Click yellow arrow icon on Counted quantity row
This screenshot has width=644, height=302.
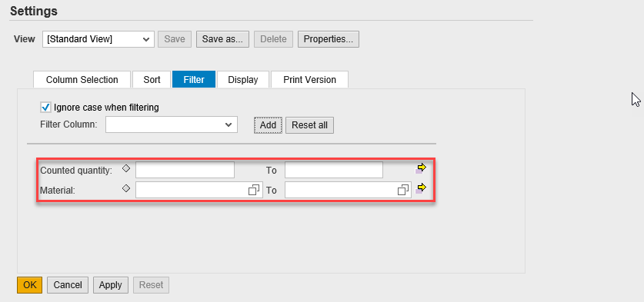(x=421, y=168)
